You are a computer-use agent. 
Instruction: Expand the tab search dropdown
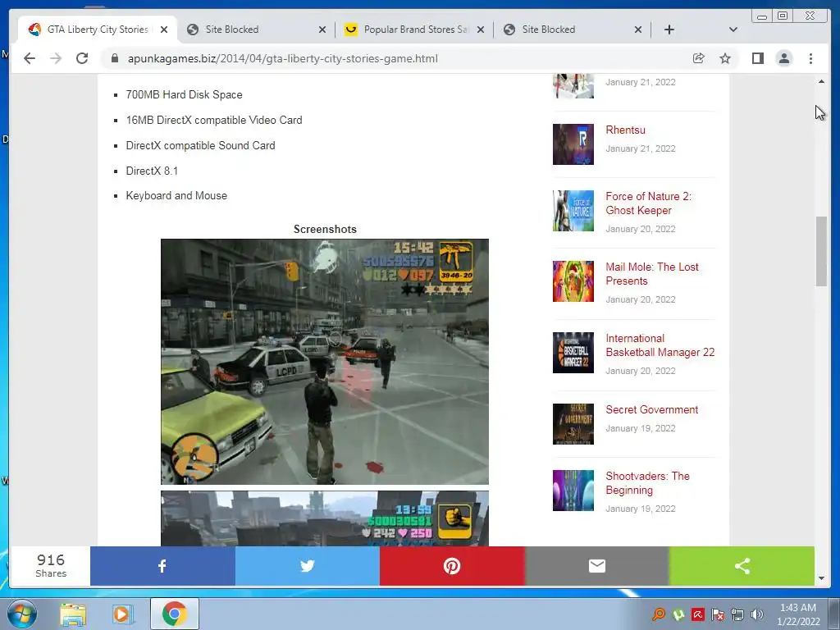[x=733, y=30]
